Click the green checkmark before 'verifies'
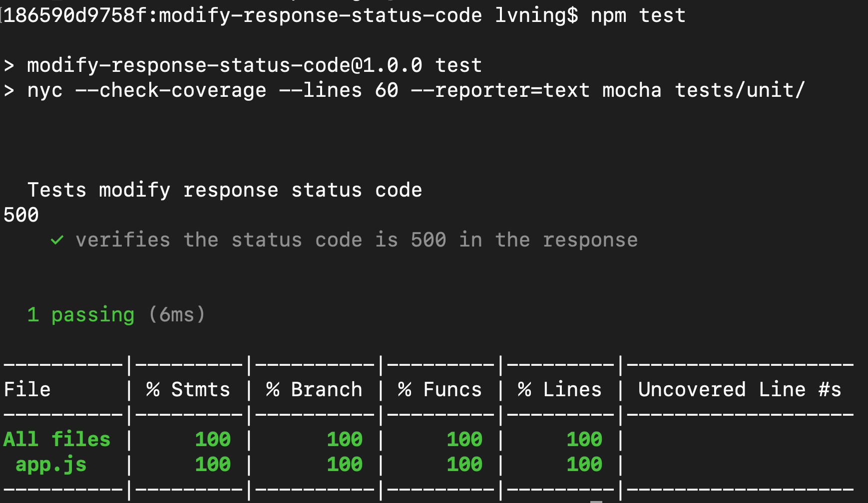 57,241
